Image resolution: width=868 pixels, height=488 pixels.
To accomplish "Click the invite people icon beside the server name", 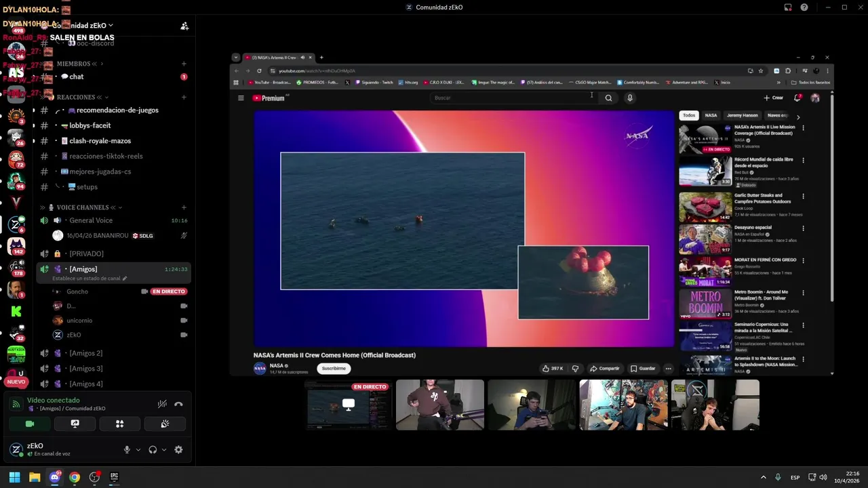I will click(184, 26).
